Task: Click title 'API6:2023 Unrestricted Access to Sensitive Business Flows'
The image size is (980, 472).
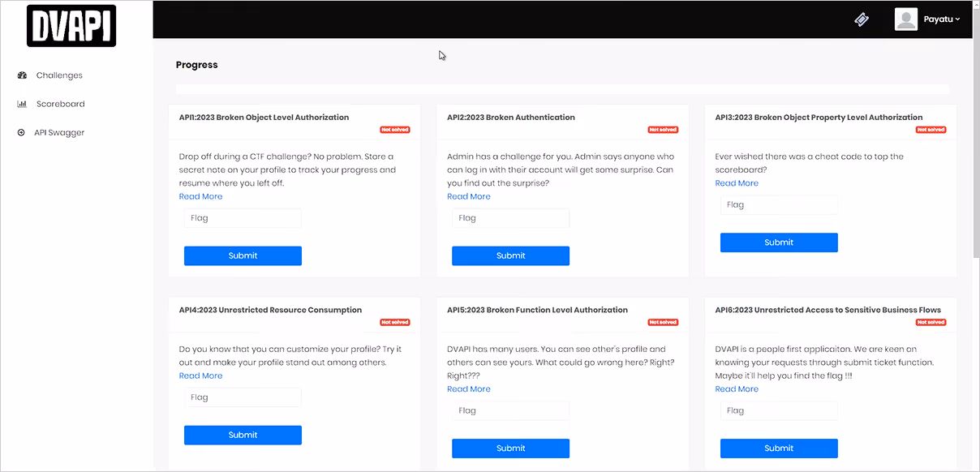Action: pyautogui.click(x=827, y=310)
